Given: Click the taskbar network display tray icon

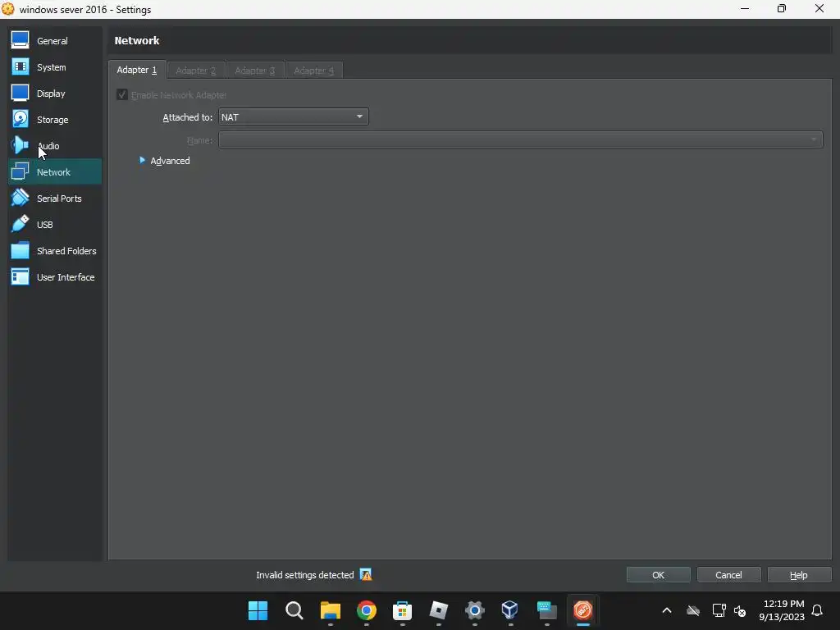Looking at the screenshot, I should [719, 610].
